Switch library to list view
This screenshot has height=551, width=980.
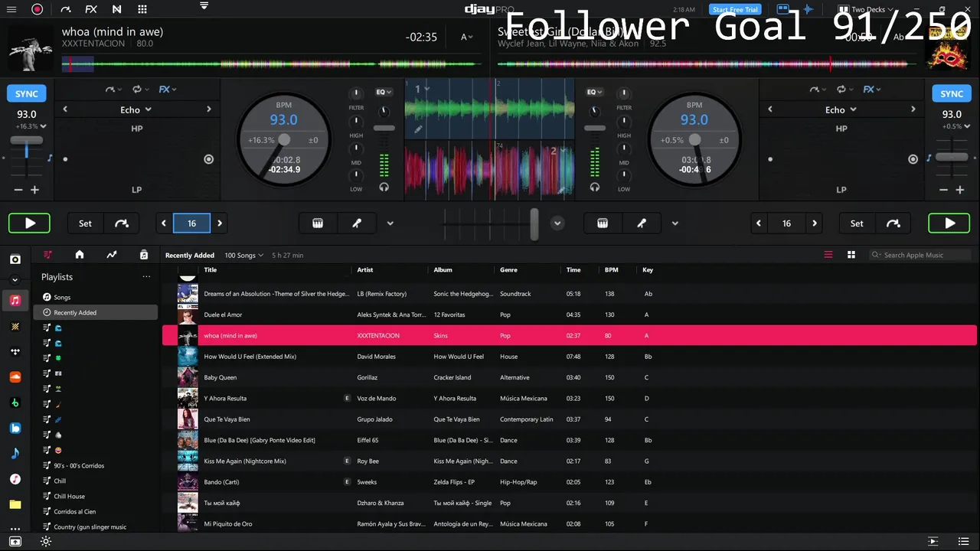point(828,255)
